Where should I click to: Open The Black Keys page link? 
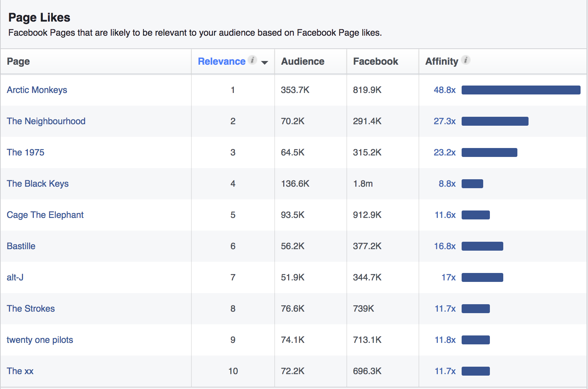pos(38,184)
